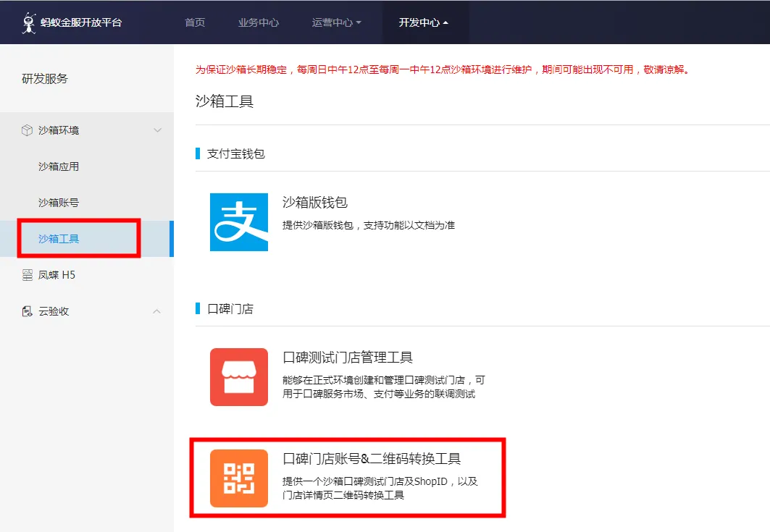Click the Ant Financial ant logo icon
Image resolution: width=770 pixels, height=532 pixels.
pos(29,22)
